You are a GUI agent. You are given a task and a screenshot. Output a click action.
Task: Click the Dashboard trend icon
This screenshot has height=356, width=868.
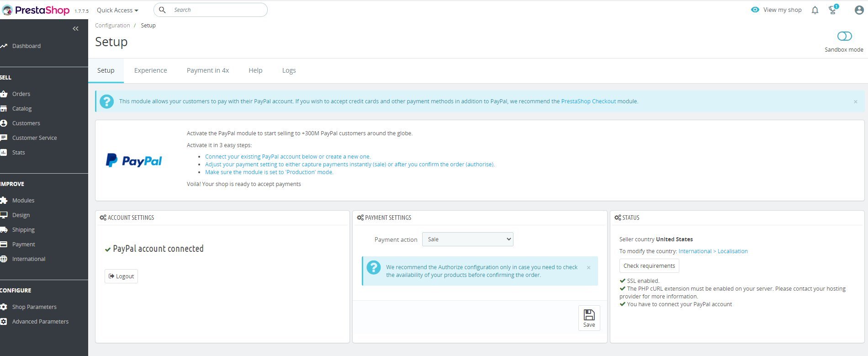[4, 46]
